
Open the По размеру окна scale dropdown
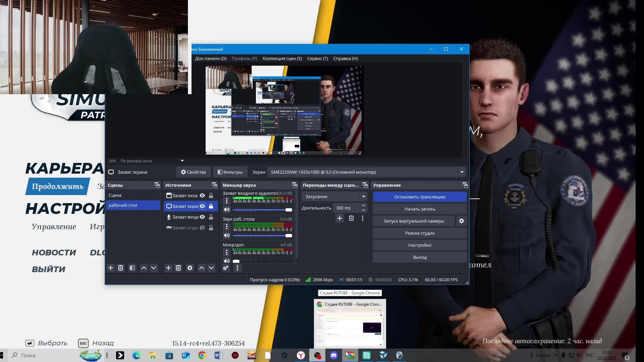point(182,161)
